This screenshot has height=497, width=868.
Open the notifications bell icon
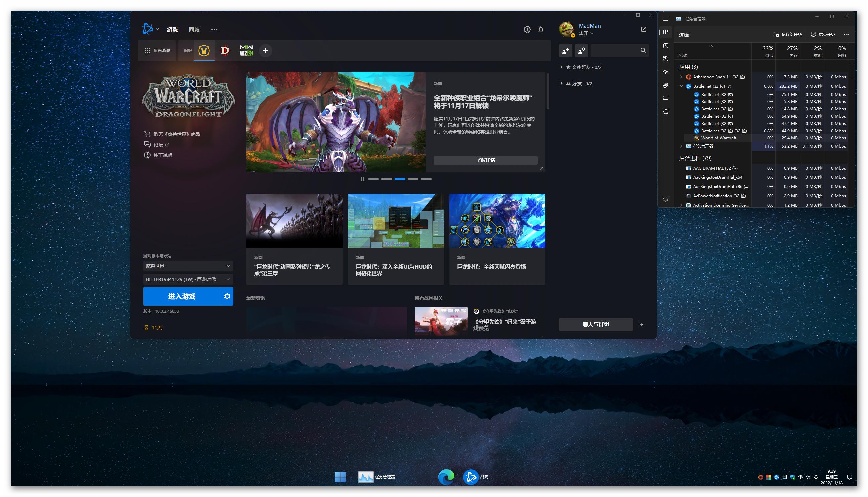pyautogui.click(x=541, y=30)
